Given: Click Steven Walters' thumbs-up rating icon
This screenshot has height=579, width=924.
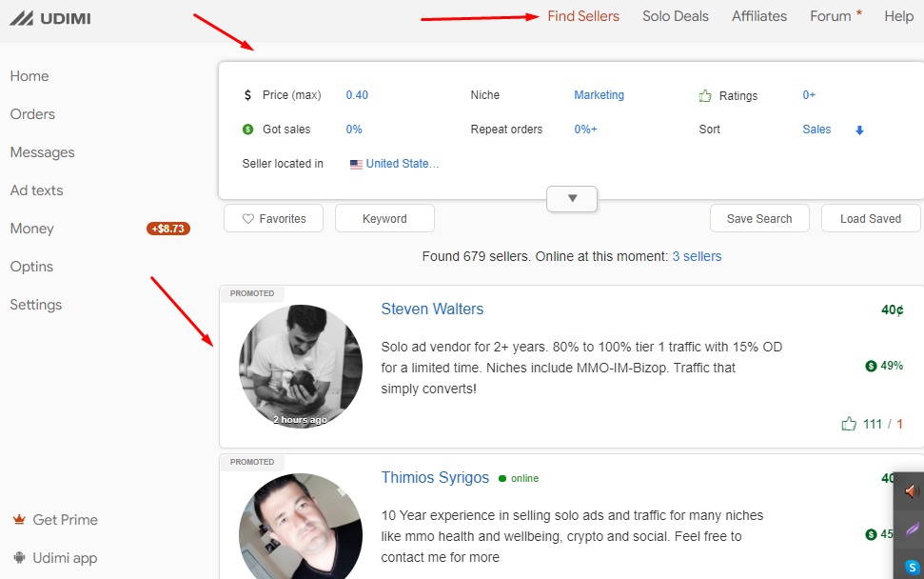Looking at the screenshot, I should (849, 424).
